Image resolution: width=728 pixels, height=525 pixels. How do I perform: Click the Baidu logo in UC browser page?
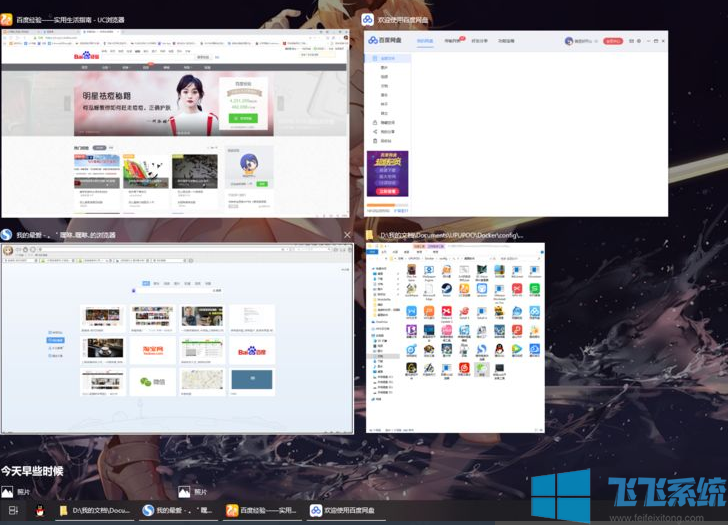pyautogui.click(x=87, y=56)
